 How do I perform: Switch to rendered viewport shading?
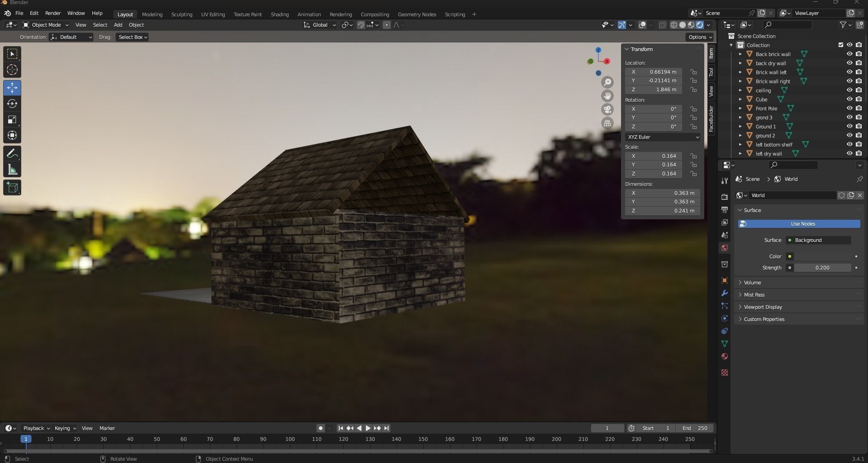tap(700, 25)
